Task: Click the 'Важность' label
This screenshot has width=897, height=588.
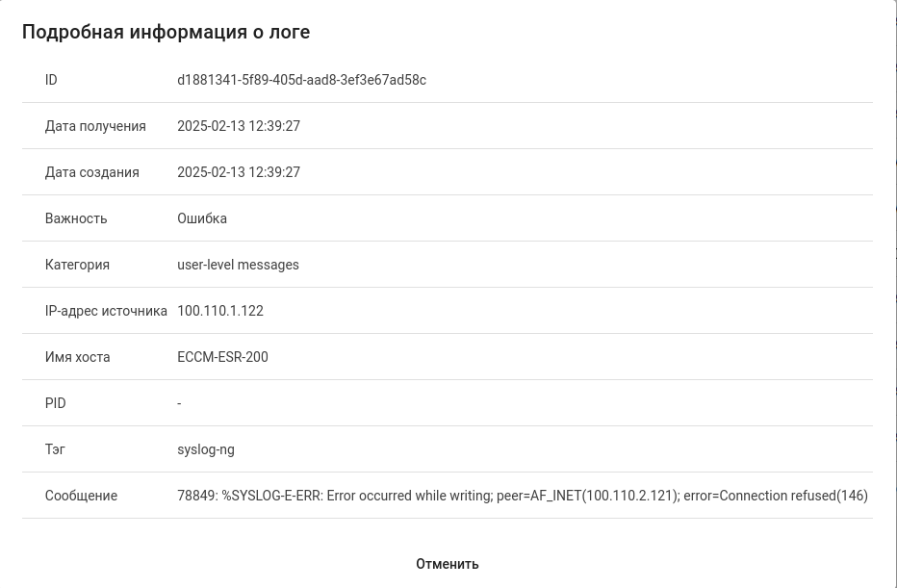Action: click(76, 218)
